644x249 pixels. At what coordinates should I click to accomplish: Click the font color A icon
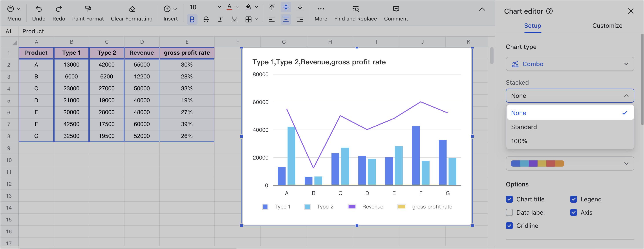click(229, 7)
